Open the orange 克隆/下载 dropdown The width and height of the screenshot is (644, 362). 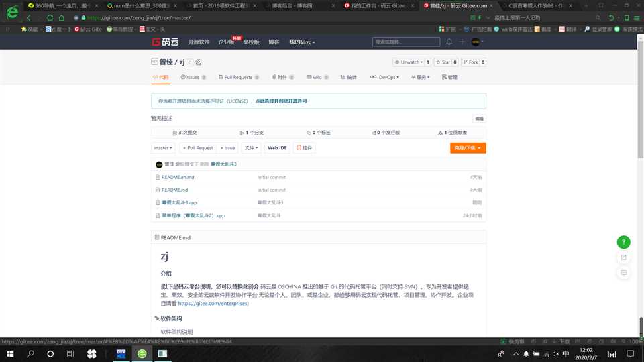[468, 148]
